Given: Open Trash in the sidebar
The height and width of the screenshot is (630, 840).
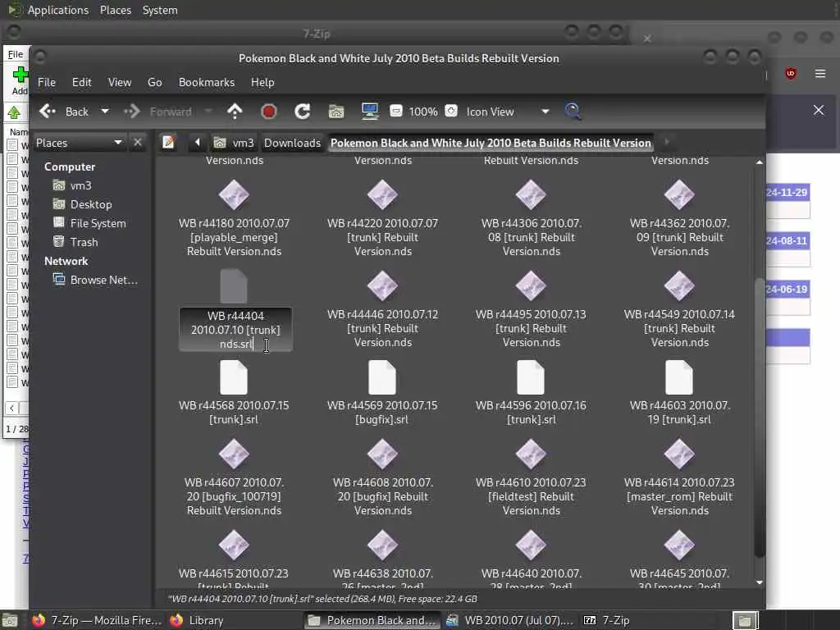Looking at the screenshot, I should tap(75, 242).
